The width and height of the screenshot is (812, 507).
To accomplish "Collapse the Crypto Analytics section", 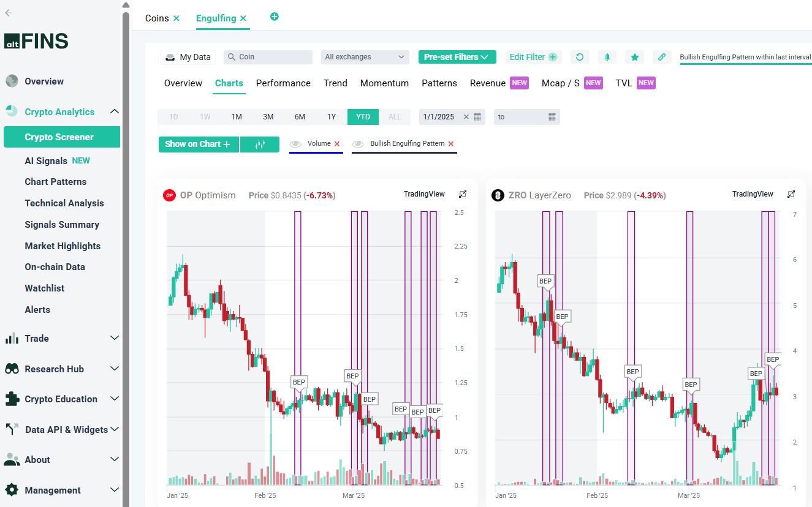I will [x=114, y=111].
